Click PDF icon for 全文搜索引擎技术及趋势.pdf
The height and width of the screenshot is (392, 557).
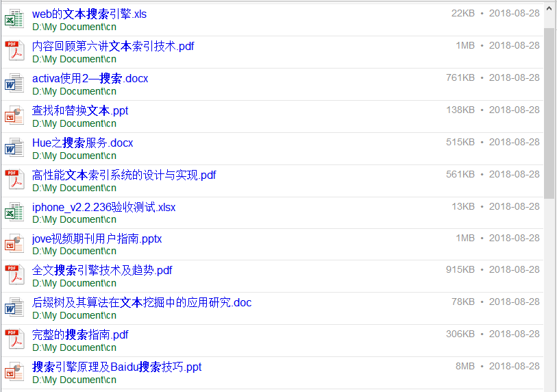coord(14,276)
